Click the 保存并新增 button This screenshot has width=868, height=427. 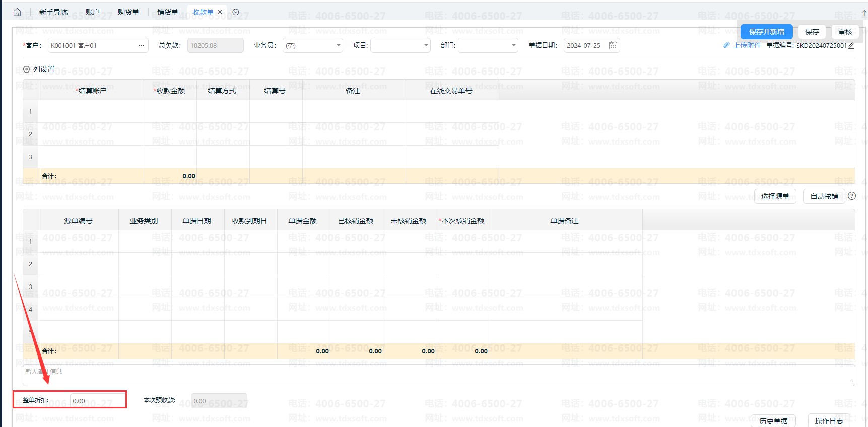coord(766,32)
